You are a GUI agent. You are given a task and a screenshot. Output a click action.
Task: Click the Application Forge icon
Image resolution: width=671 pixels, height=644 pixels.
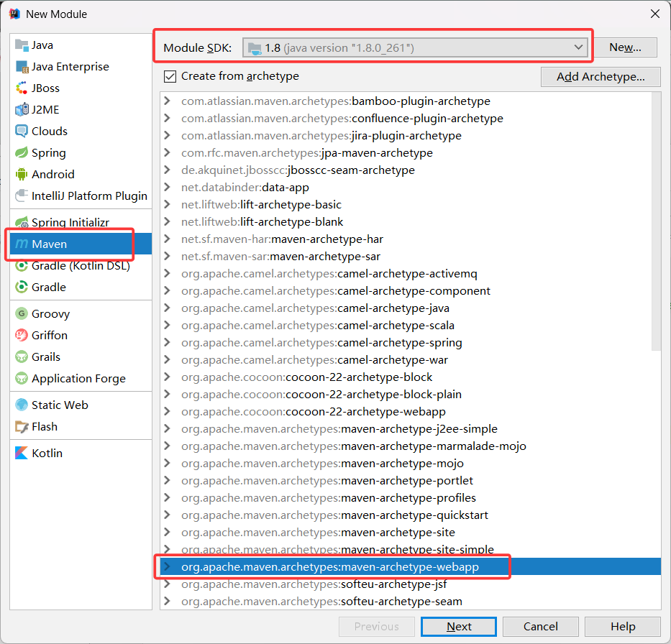pos(22,379)
